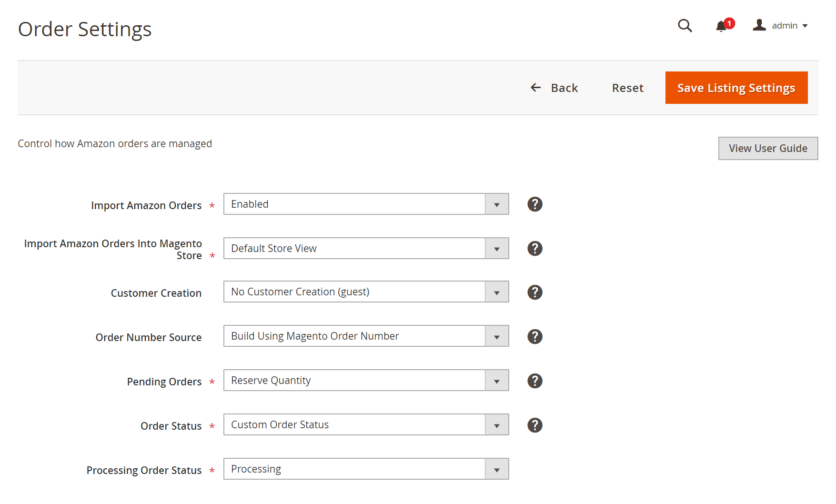The width and height of the screenshot is (836, 504).
Task: Open the View User Guide button
Action: tap(768, 148)
